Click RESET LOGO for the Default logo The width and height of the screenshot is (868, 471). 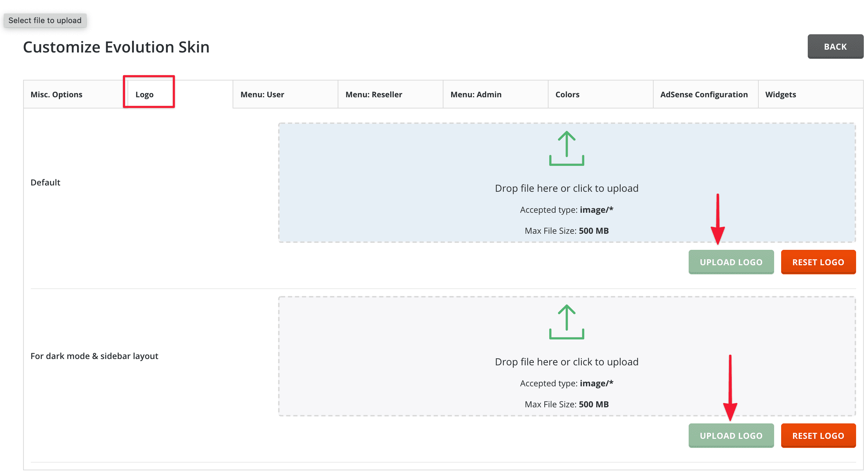tap(818, 262)
